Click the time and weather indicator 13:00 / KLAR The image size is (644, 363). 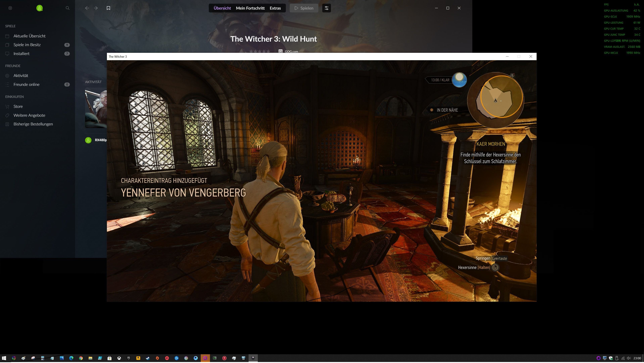click(x=446, y=80)
